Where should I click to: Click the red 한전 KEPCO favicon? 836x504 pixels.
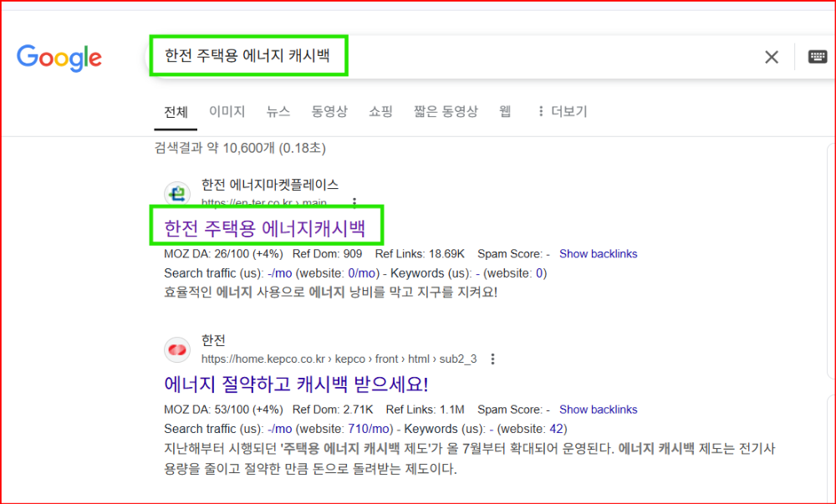point(176,349)
